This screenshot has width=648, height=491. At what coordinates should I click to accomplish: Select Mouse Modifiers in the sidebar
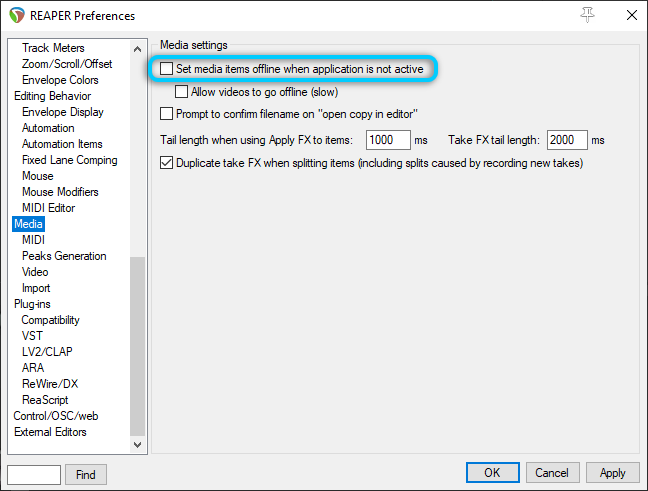[60, 192]
